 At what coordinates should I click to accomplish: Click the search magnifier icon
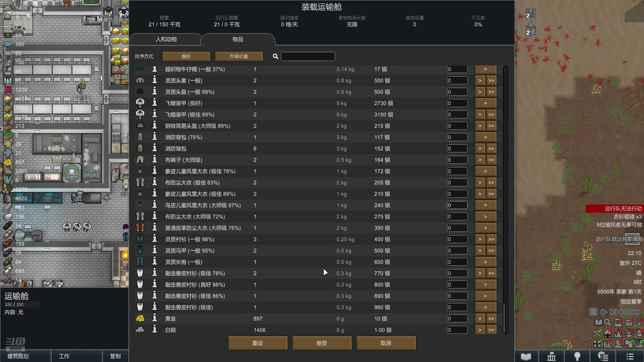(x=275, y=56)
